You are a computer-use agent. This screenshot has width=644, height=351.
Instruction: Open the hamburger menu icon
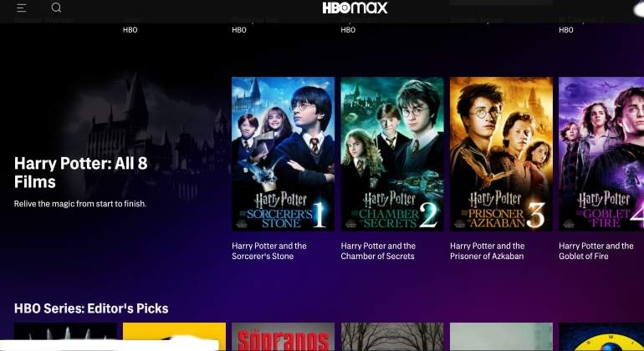click(22, 8)
